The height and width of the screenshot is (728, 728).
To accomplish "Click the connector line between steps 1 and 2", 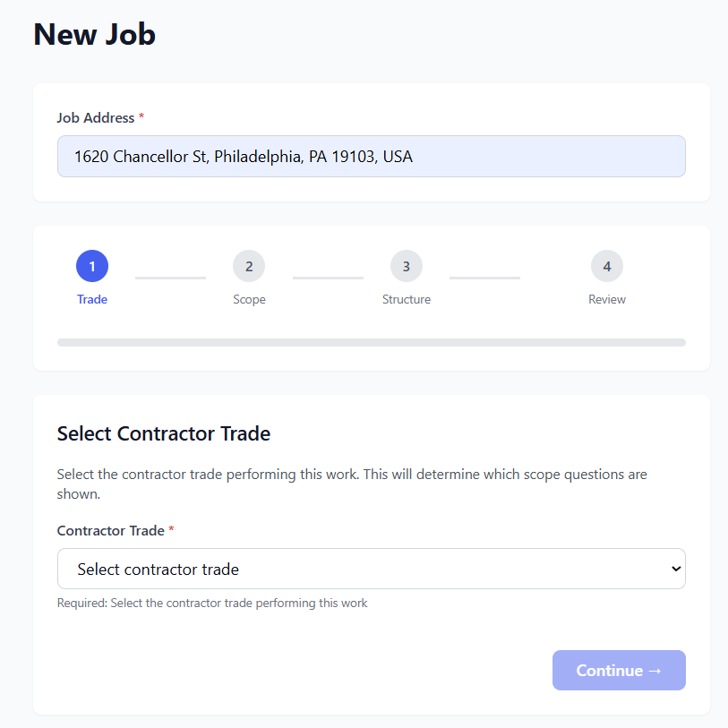I will pos(170,278).
